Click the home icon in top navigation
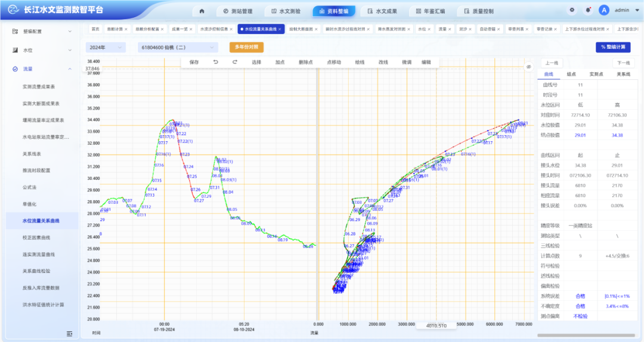The height and width of the screenshot is (342, 644). [202, 11]
